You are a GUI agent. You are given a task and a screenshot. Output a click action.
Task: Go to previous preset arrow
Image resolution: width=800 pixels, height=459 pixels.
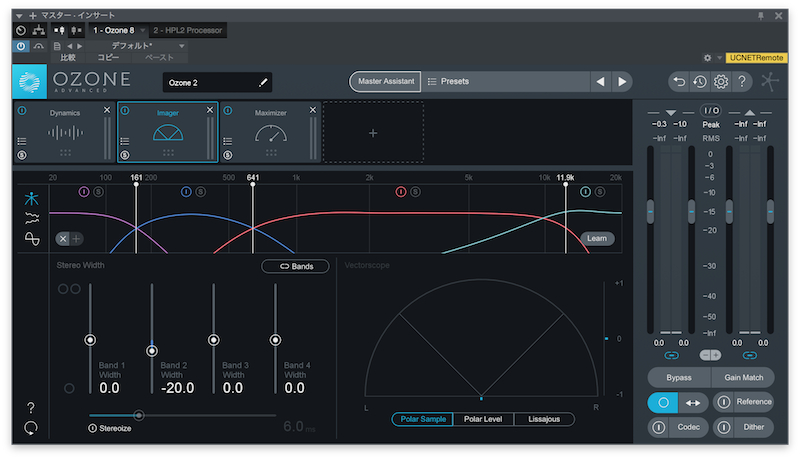coord(601,82)
